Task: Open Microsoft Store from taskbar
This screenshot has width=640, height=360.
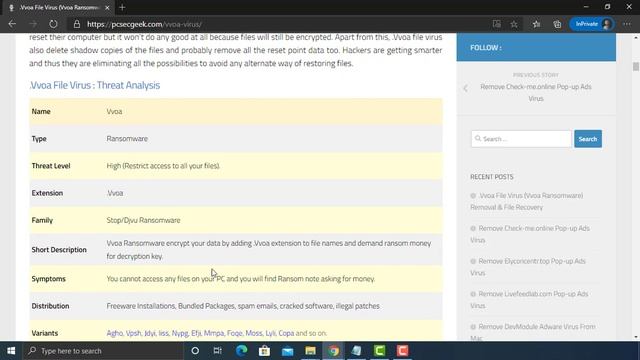Action: pos(264,351)
